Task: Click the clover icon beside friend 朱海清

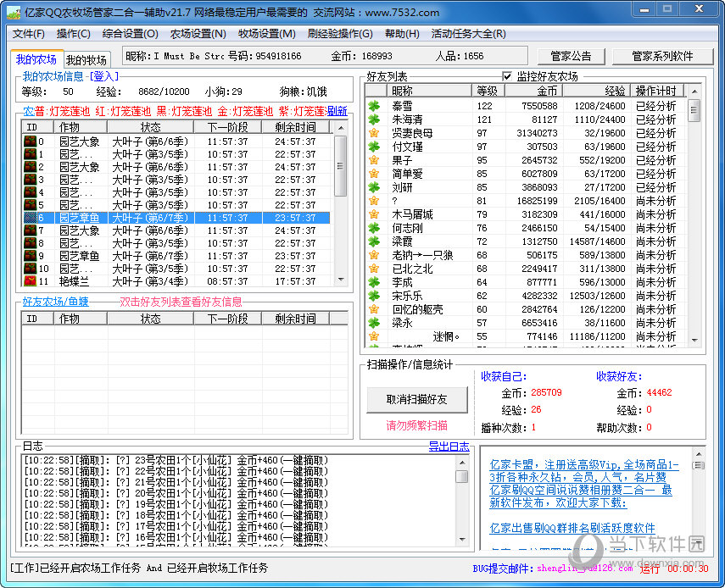Action: pos(374,119)
